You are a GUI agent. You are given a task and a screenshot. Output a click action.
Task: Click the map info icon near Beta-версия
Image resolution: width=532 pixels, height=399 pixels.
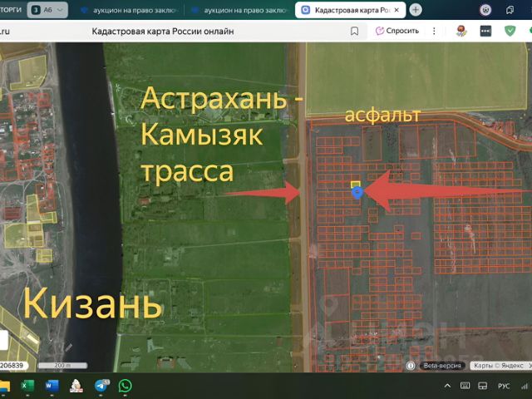pos(411,366)
